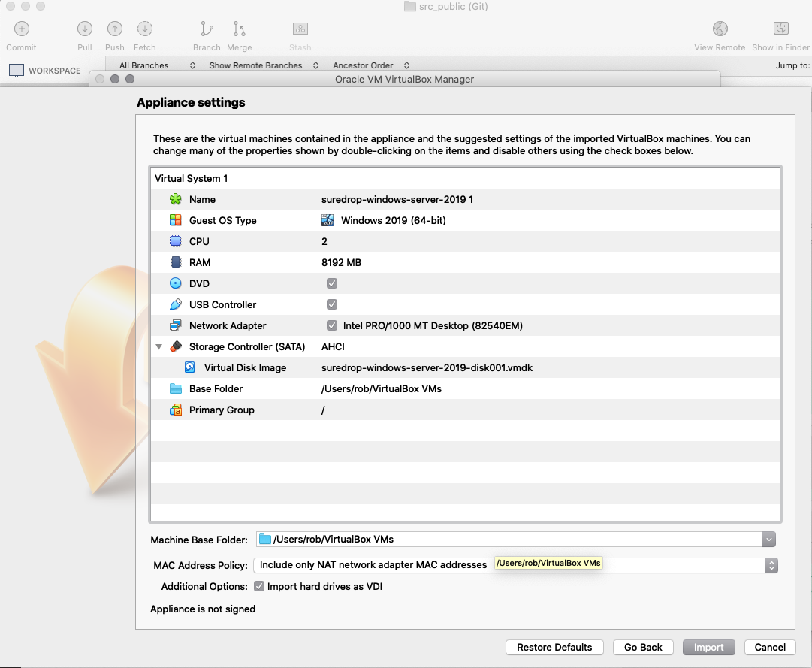Image resolution: width=812 pixels, height=668 pixels.
Task: Click the src_public folder icon in title
Action: [x=409, y=6]
